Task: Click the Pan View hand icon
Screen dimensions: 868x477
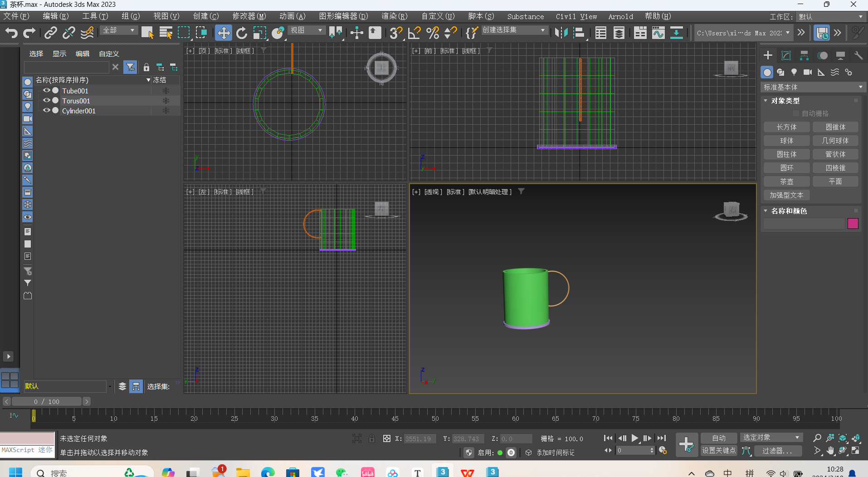Action: (x=830, y=450)
